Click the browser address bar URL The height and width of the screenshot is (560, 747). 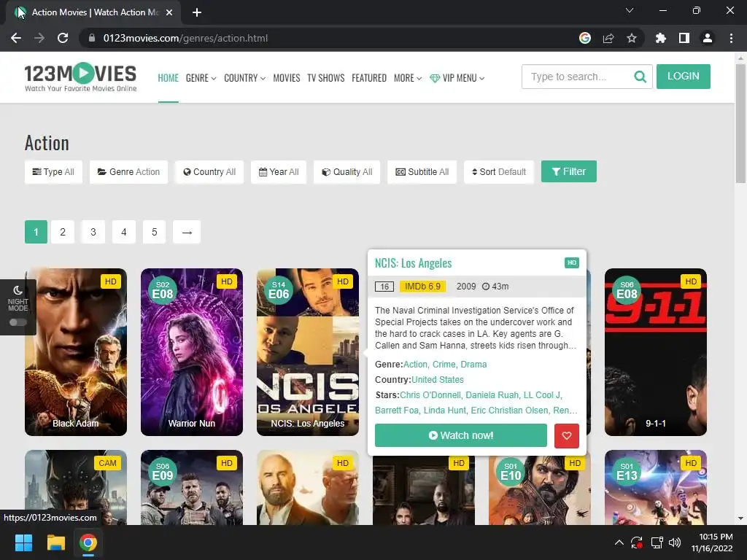pyautogui.click(x=185, y=38)
